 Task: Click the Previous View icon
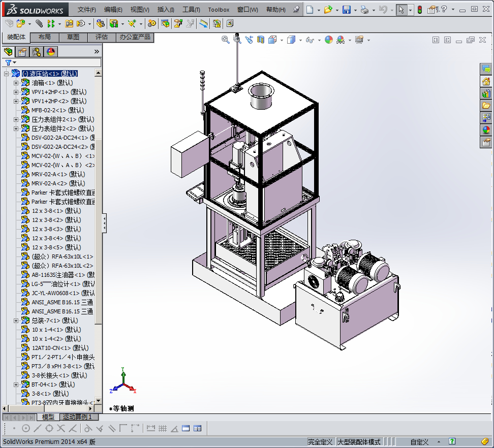click(249, 40)
